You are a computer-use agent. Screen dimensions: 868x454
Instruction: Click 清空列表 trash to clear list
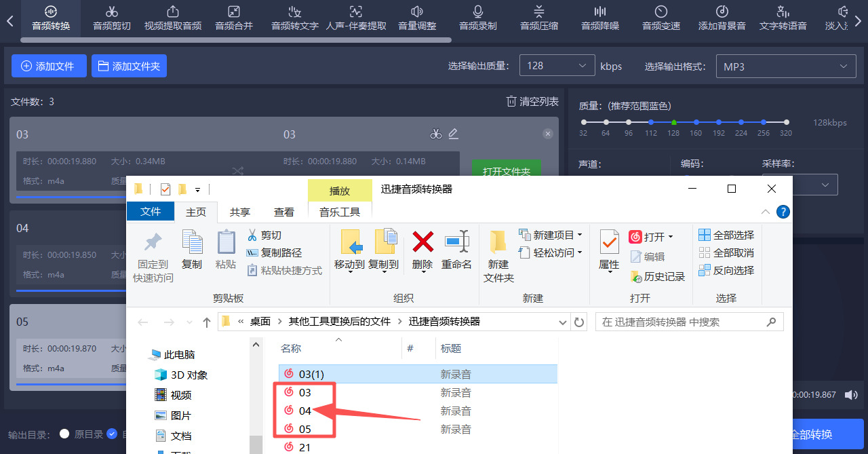click(x=532, y=101)
